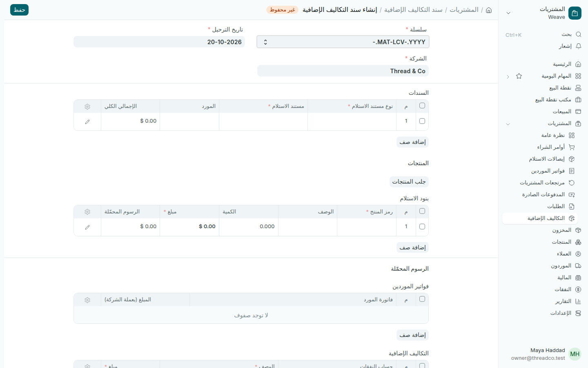Open فواتير الموردين sidebar item

[x=540, y=171]
